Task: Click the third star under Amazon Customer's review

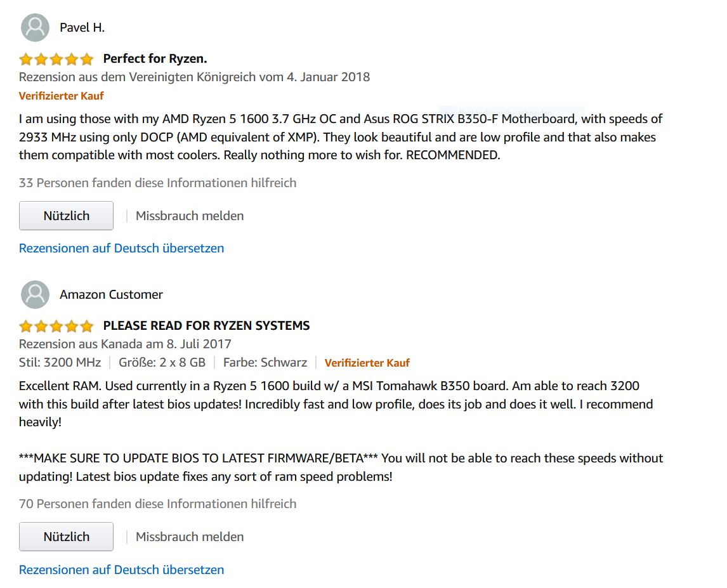Action: [x=56, y=325]
